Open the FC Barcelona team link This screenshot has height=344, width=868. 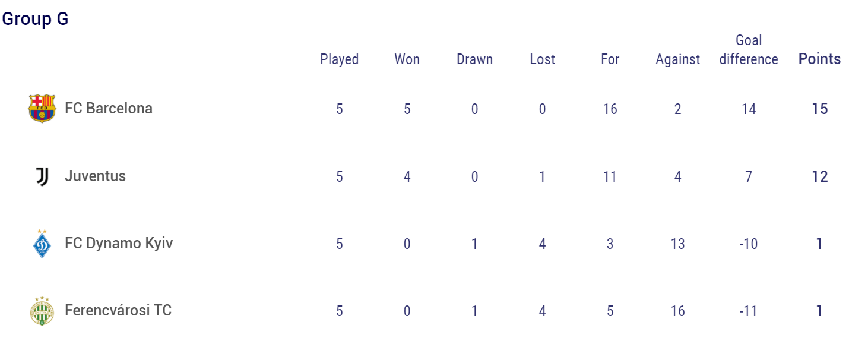[109, 108]
